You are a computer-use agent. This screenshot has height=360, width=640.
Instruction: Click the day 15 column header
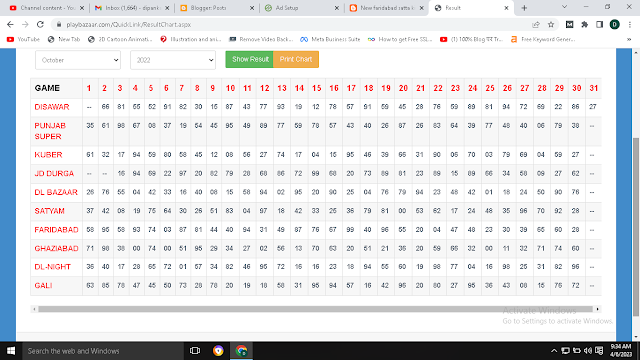pyautogui.click(x=316, y=88)
